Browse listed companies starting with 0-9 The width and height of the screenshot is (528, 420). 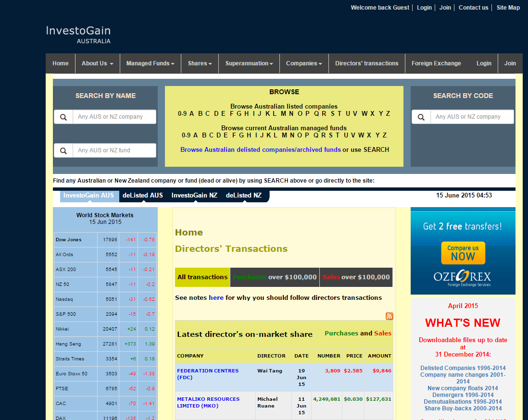click(x=182, y=114)
